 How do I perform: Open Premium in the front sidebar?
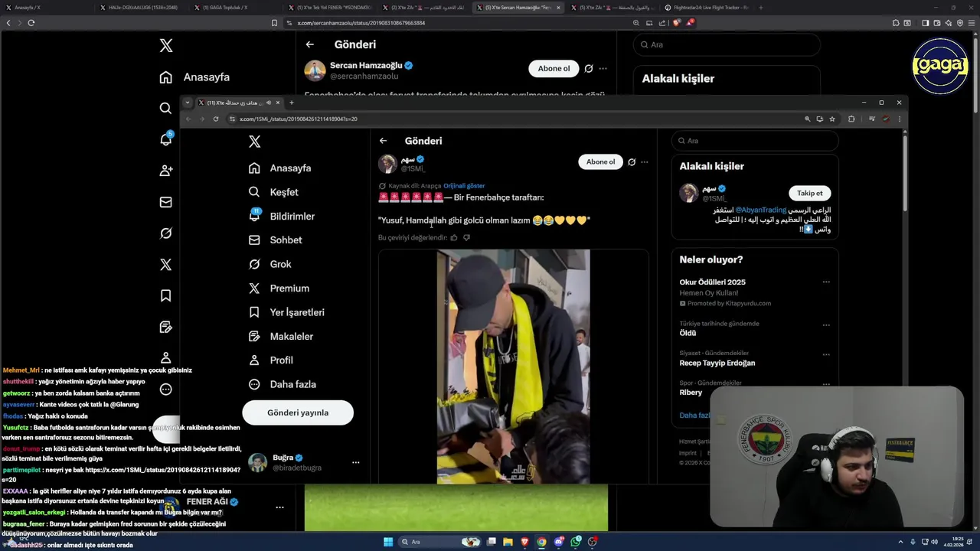tap(279, 289)
